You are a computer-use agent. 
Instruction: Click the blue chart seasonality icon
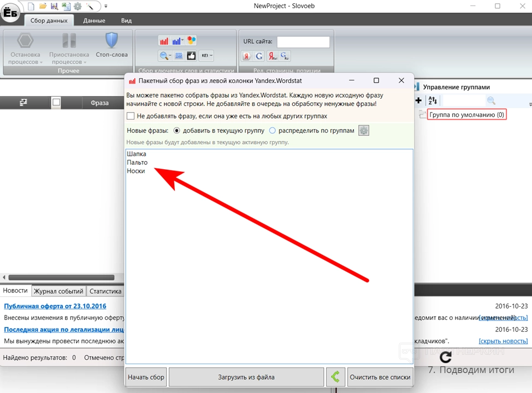(x=179, y=56)
